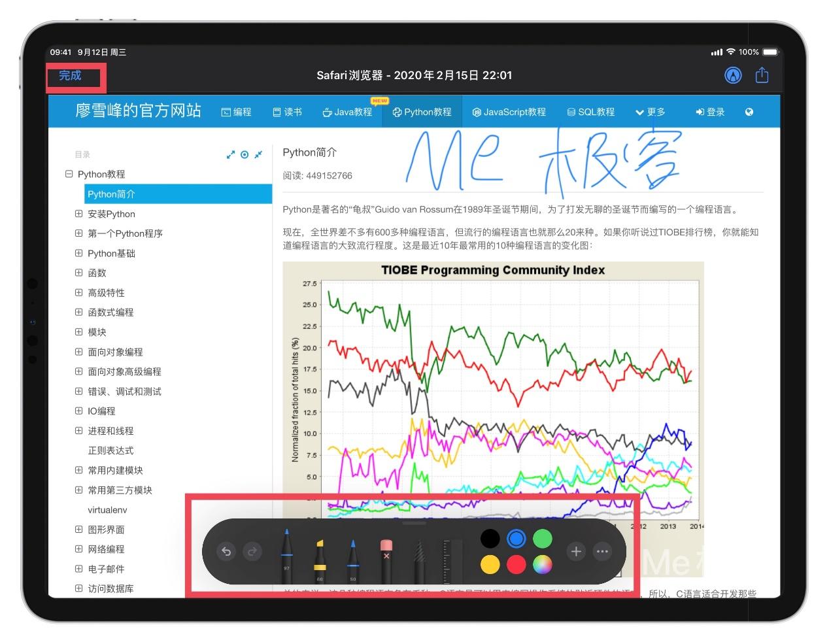Open the markup pen toggle icon

pos(734,76)
